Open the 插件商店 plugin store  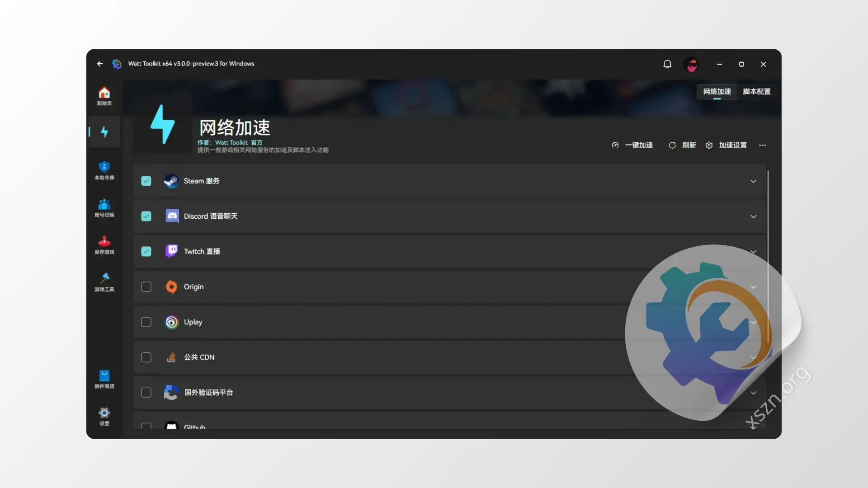tap(104, 379)
